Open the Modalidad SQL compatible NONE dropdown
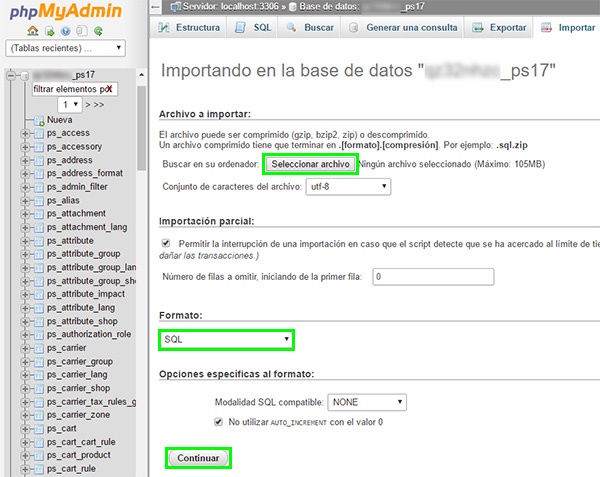600x477 pixels. [x=367, y=402]
